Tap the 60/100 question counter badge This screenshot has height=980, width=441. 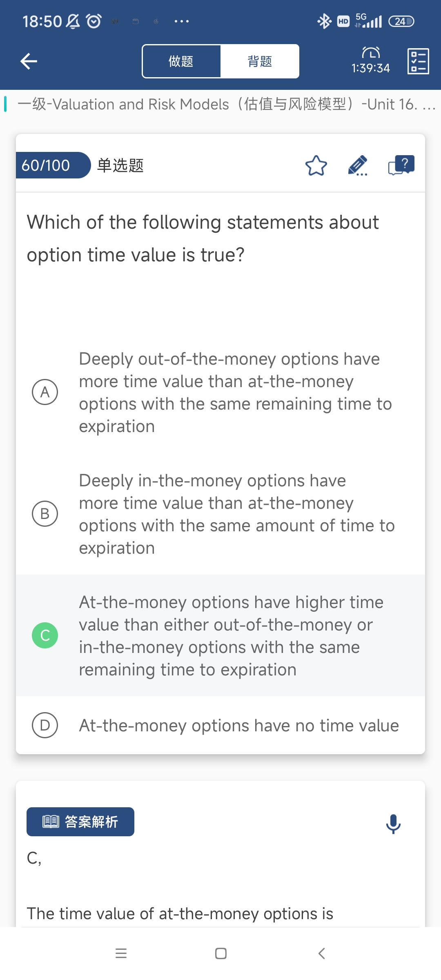(49, 165)
